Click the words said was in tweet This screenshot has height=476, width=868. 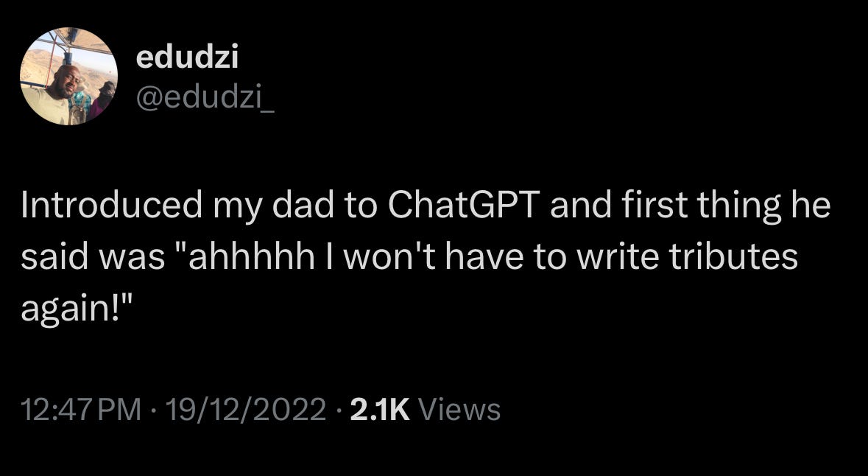[93, 257]
